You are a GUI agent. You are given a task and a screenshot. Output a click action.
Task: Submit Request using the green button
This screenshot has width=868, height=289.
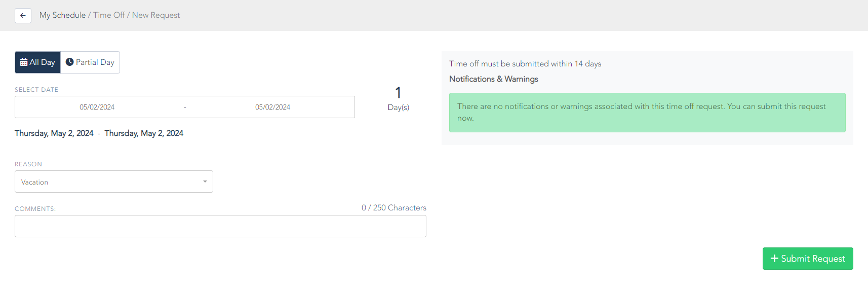(808, 259)
